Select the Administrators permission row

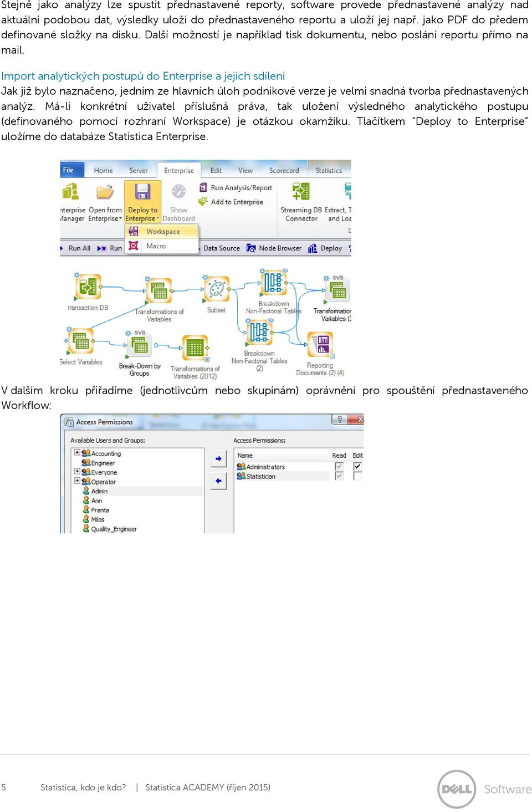282,467
